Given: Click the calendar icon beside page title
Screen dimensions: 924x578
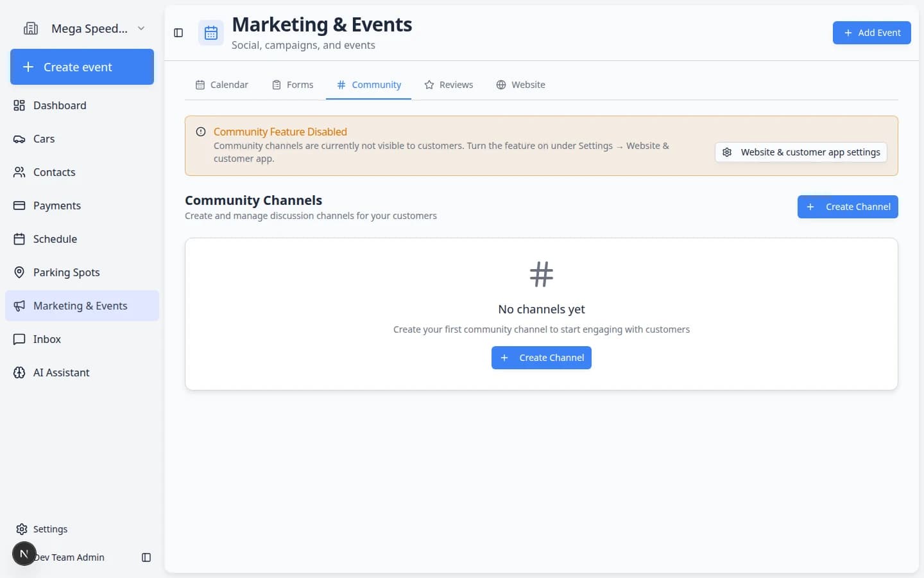Looking at the screenshot, I should click(x=210, y=33).
